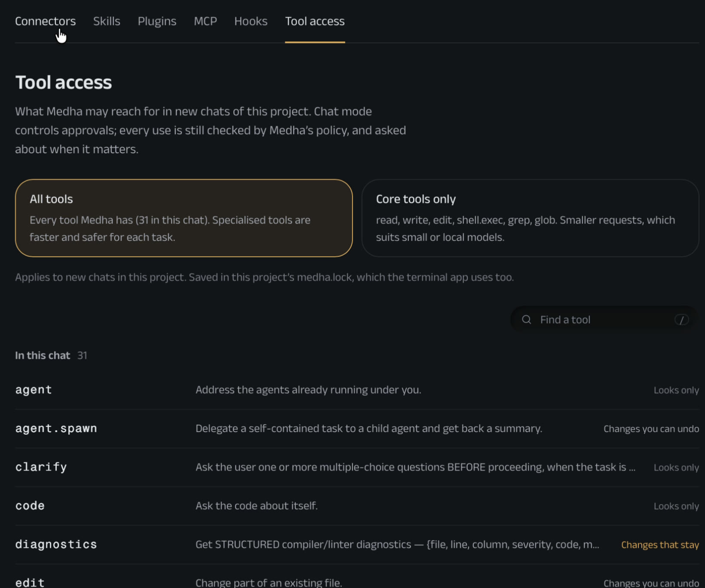705x588 pixels.
Task: Select the agent tool row
Action: pos(357,390)
